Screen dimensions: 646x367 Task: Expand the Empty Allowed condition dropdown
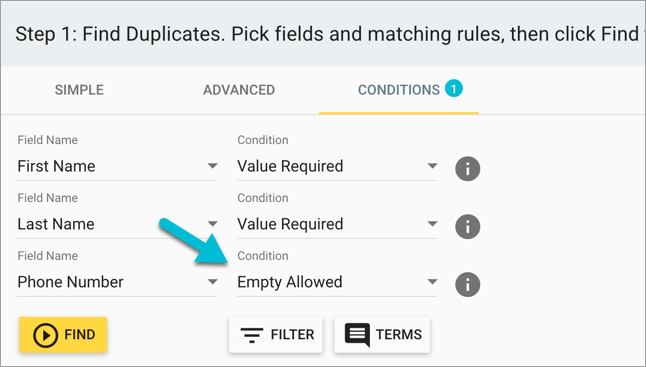(337, 282)
